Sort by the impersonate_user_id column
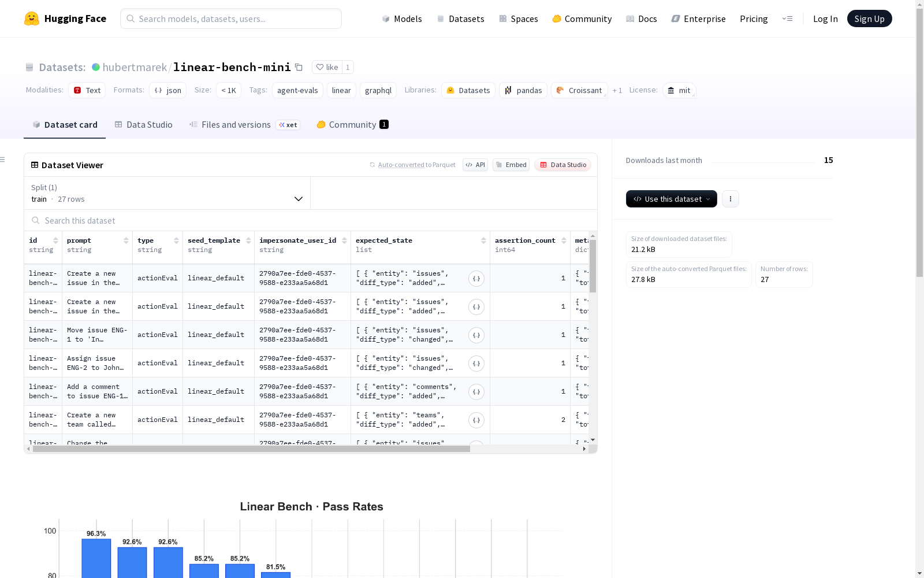The height and width of the screenshot is (578, 924). click(x=344, y=240)
